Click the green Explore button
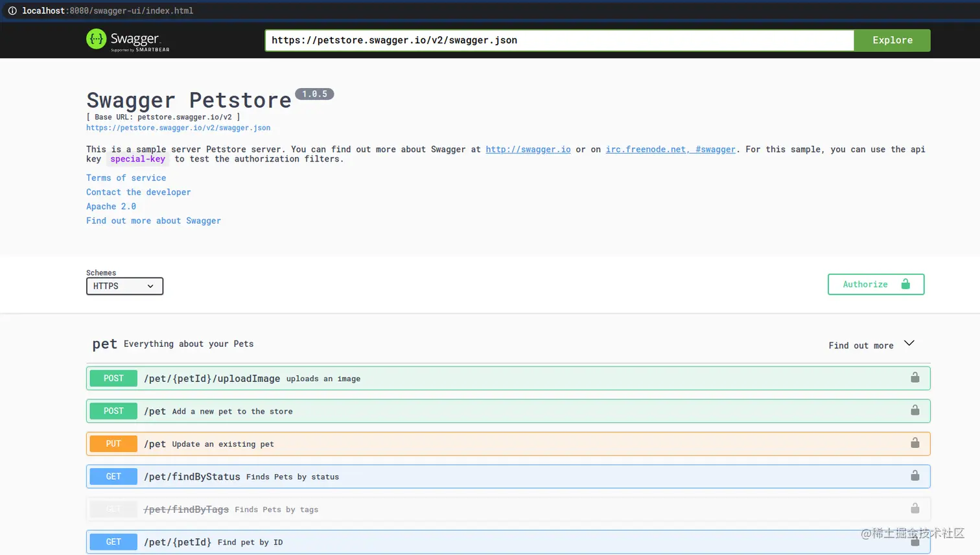Viewport: 980px width, 555px height. pyautogui.click(x=892, y=40)
